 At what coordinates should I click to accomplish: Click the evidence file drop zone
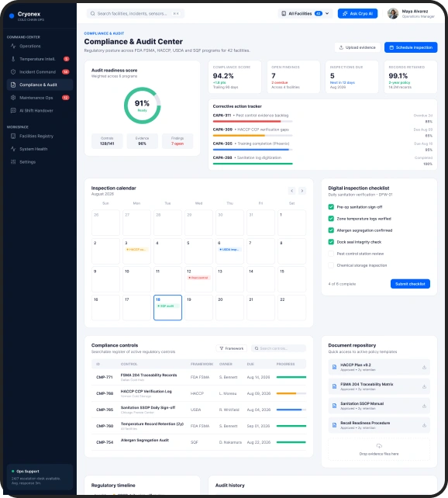[x=379, y=449]
